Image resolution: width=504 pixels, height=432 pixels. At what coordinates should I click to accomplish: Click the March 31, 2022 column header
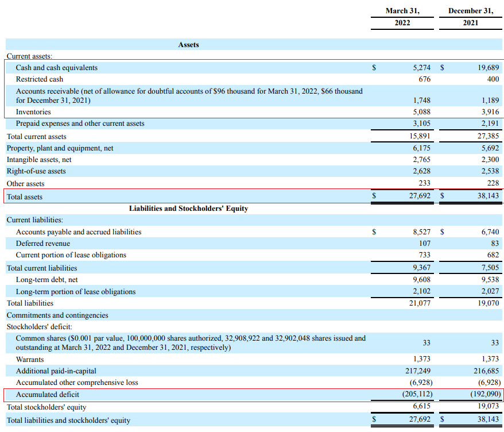[x=402, y=17]
